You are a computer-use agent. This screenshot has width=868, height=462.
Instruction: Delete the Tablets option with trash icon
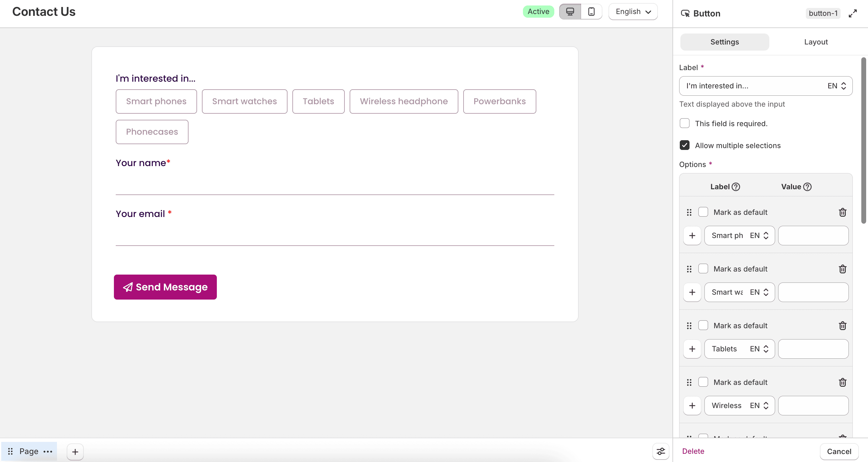coord(842,325)
